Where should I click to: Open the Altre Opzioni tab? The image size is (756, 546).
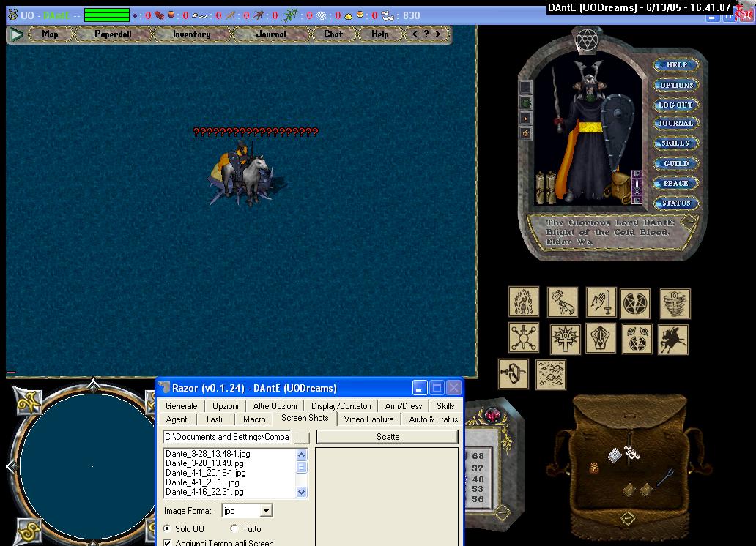coord(275,405)
